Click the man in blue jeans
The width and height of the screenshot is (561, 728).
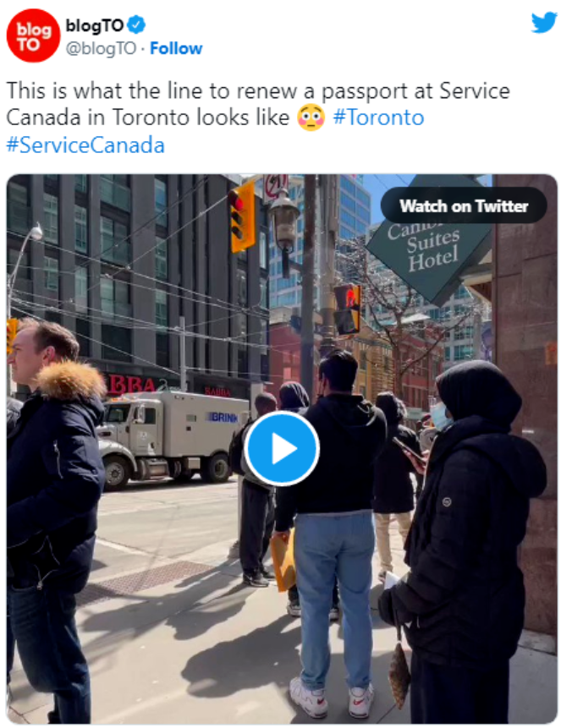coord(333,534)
